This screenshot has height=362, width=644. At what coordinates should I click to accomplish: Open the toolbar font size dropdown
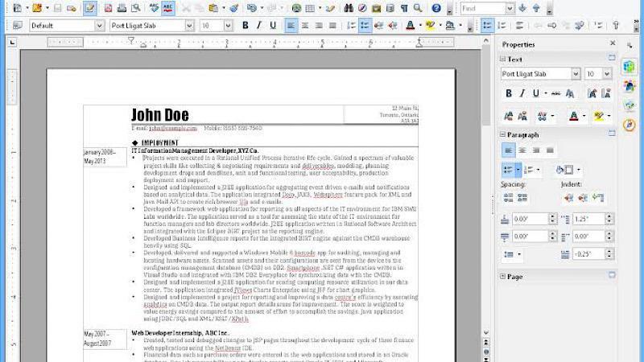228,26
